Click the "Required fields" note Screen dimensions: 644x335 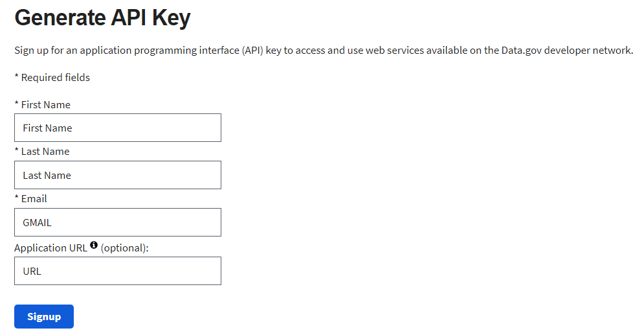55,77
